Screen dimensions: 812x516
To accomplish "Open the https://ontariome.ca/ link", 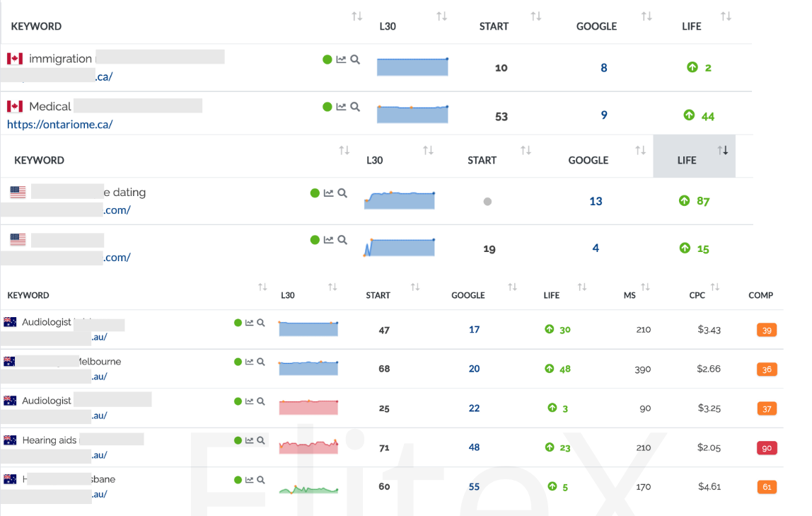I will pos(59,125).
